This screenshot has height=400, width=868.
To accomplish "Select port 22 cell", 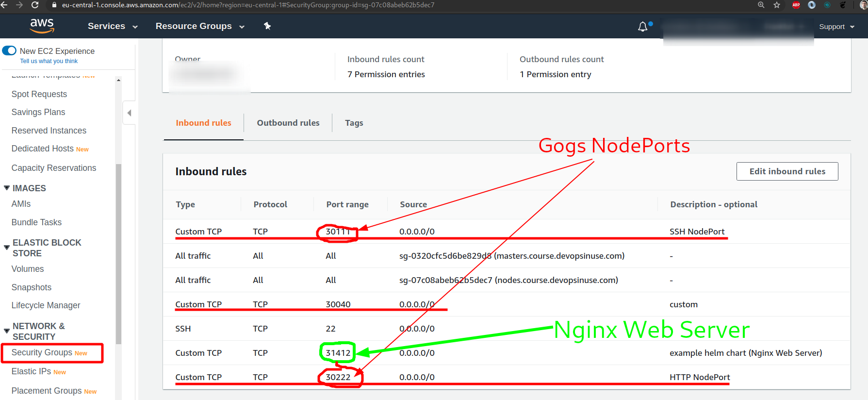I will [x=330, y=329].
